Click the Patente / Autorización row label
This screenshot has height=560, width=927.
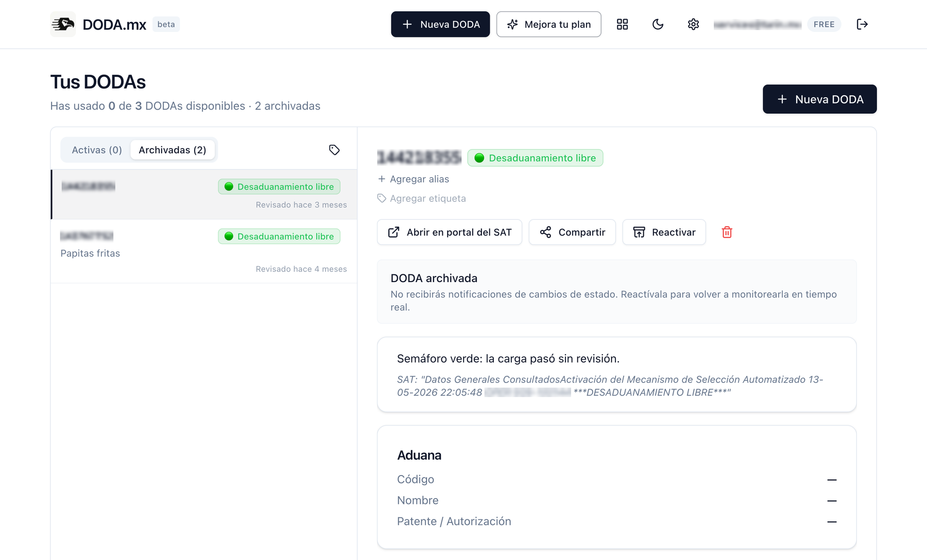(454, 521)
